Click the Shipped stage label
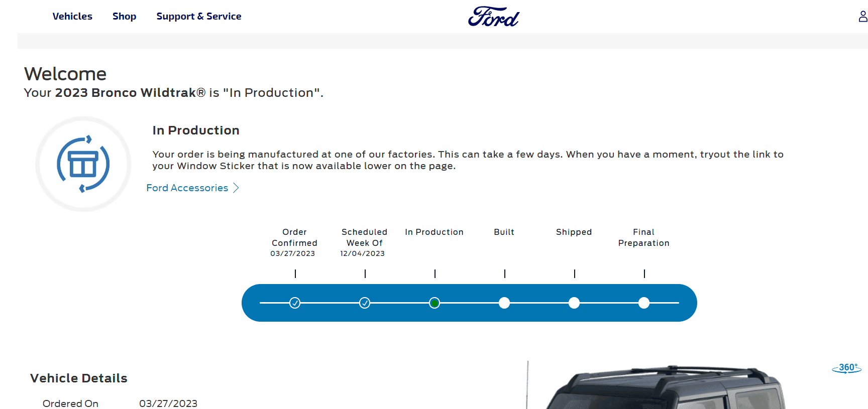 point(574,232)
